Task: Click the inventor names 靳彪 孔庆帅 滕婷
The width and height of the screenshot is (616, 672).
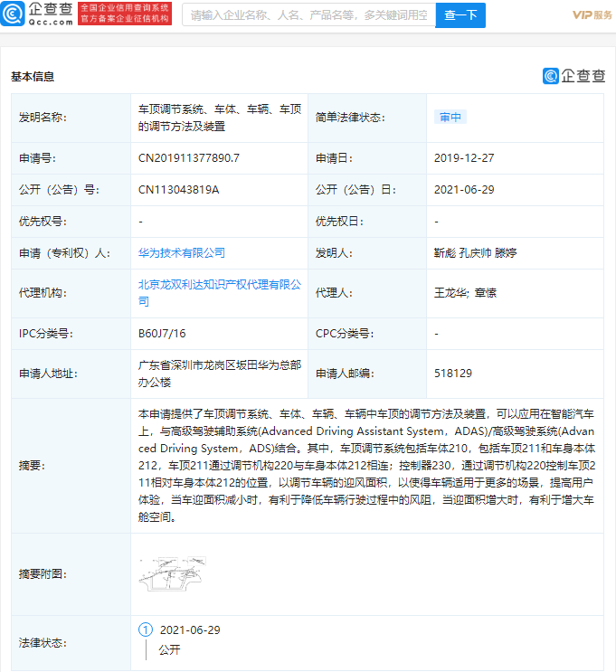Action: 475,253
